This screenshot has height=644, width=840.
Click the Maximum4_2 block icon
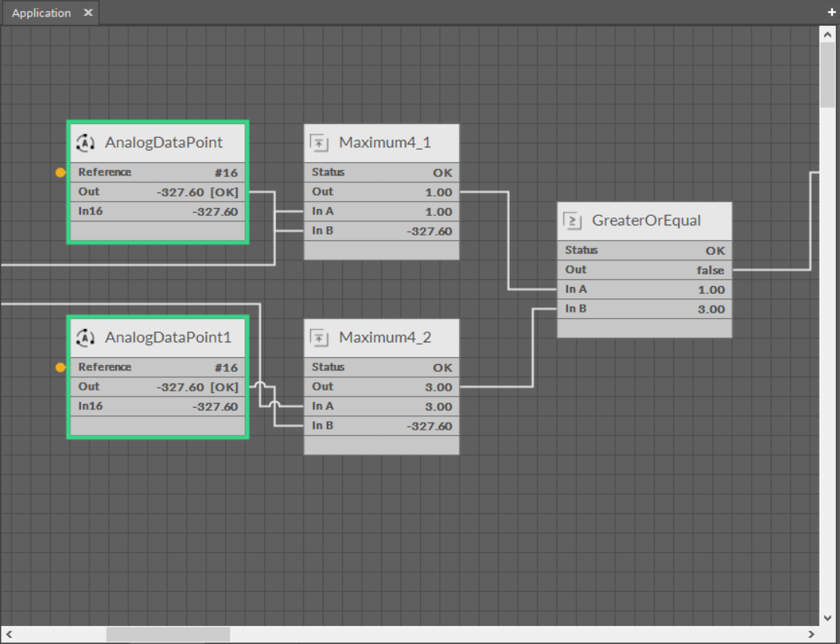tap(318, 338)
